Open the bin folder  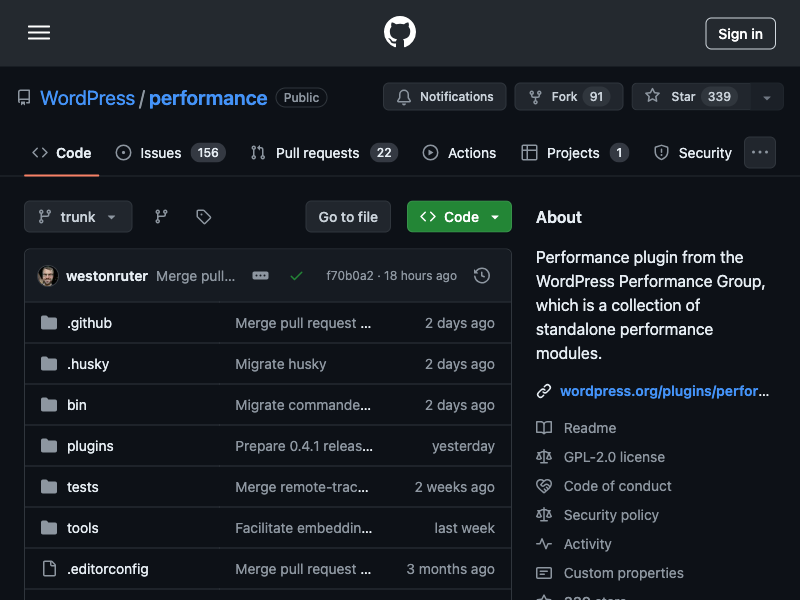[x=77, y=405]
